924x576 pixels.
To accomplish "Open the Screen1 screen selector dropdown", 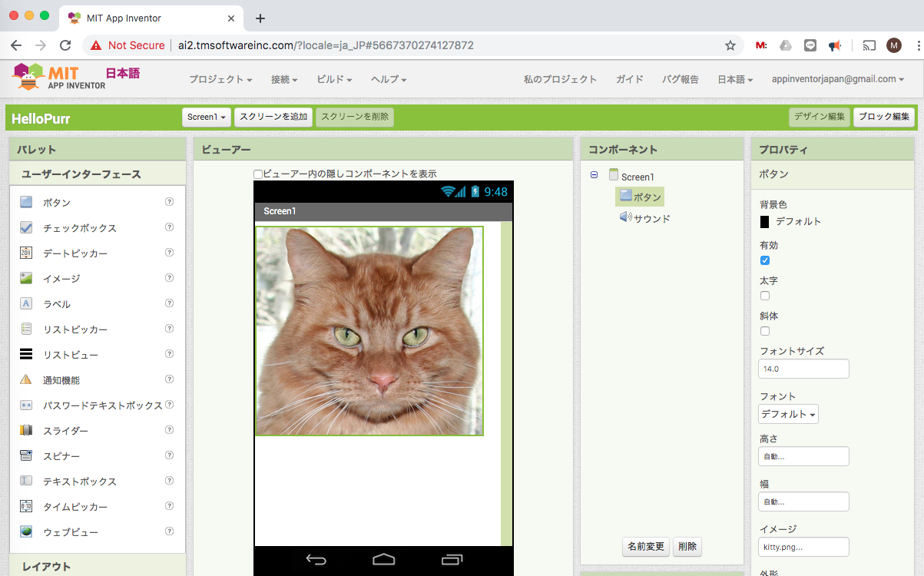I will [206, 118].
